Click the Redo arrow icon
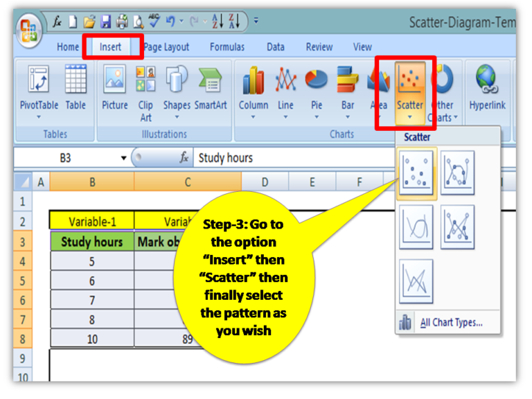 click(x=195, y=21)
